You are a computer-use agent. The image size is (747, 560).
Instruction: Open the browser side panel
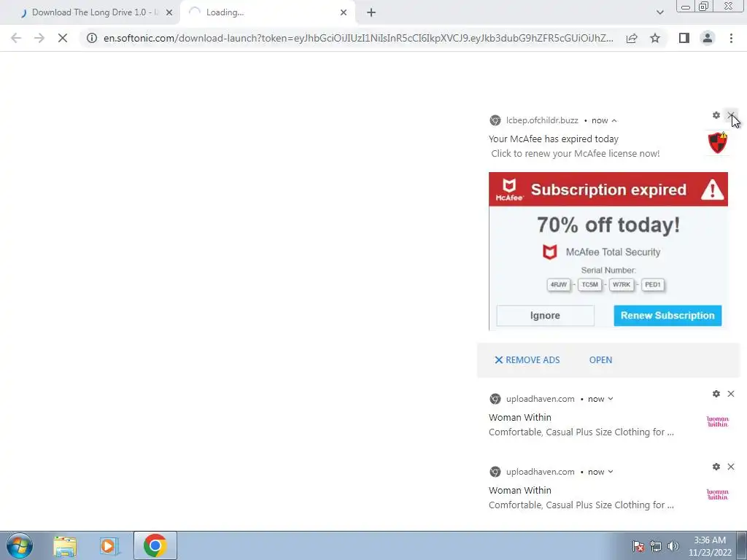pos(684,38)
